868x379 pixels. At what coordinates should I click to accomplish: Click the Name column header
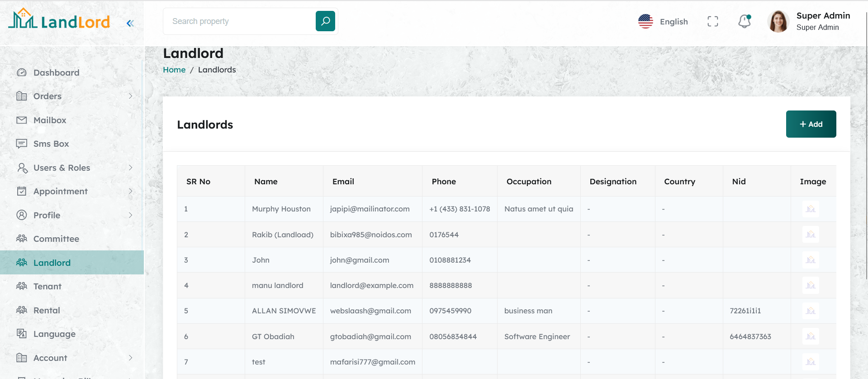pyautogui.click(x=266, y=182)
